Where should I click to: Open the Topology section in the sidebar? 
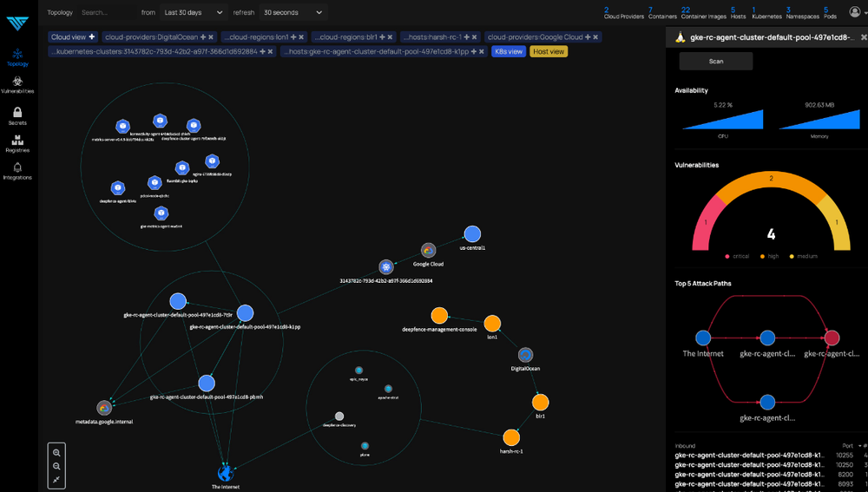click(17, 57)
